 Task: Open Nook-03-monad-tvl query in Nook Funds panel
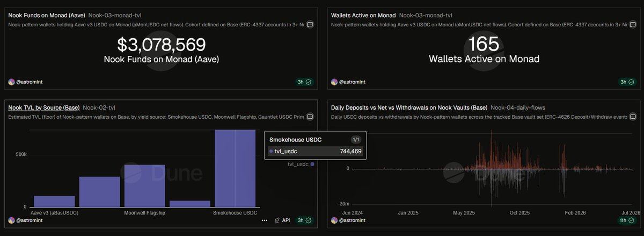point(115,16)
